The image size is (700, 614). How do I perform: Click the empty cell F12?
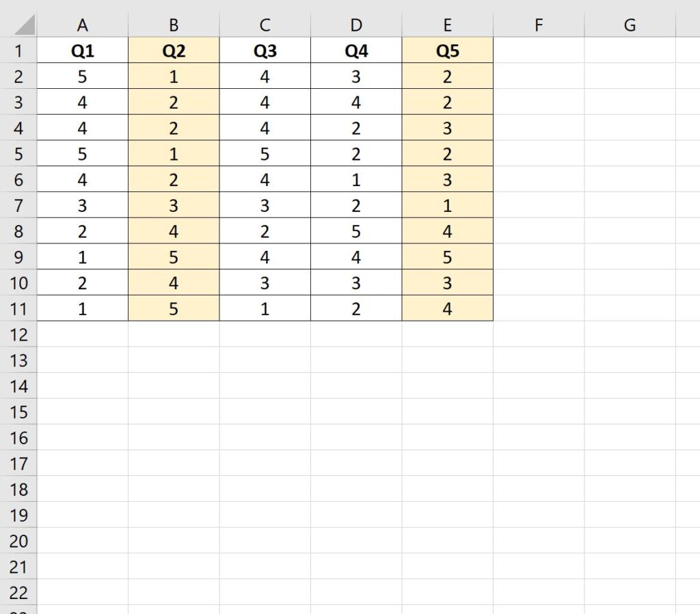539,334
